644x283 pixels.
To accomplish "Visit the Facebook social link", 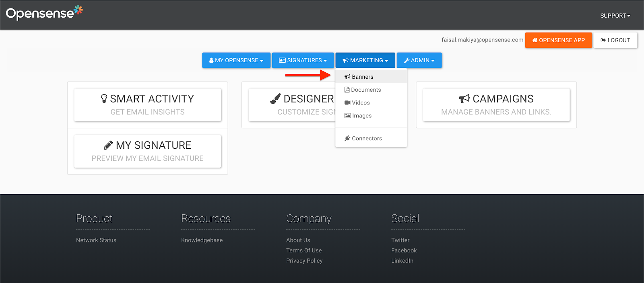I will pos(404,250).
